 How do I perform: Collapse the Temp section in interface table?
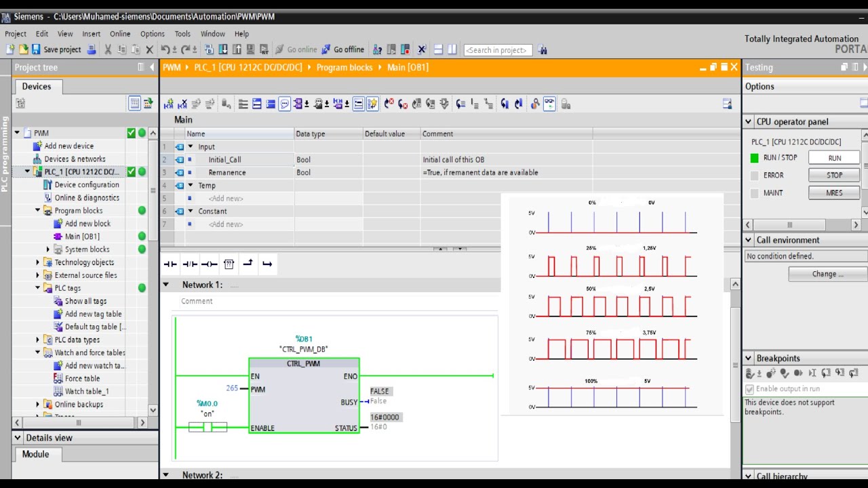coord(191,185)
